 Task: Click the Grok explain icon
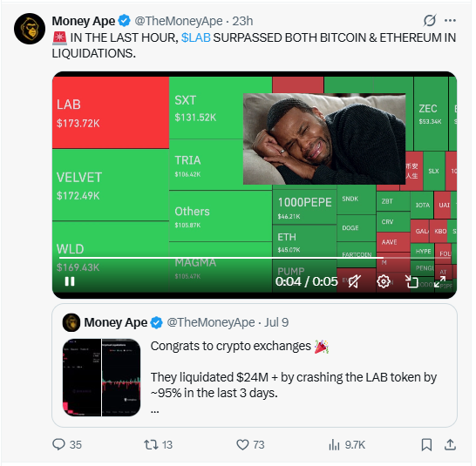[430, 21]
